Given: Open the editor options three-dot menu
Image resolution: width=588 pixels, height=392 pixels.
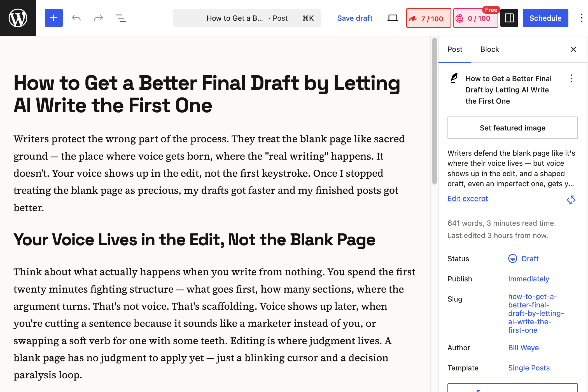Looking at the screenshot, I should click(x=582, y=18).
